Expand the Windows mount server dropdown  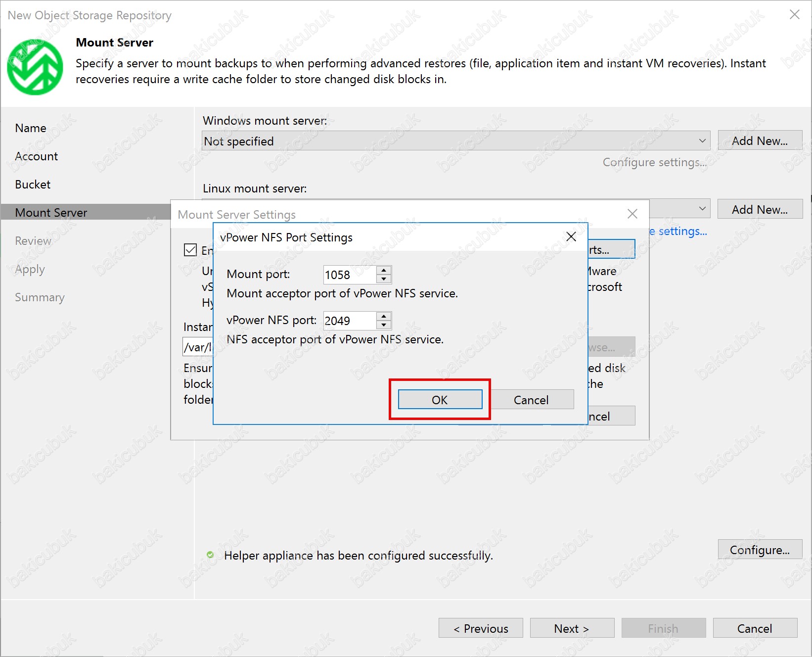(x=702, y=141)
